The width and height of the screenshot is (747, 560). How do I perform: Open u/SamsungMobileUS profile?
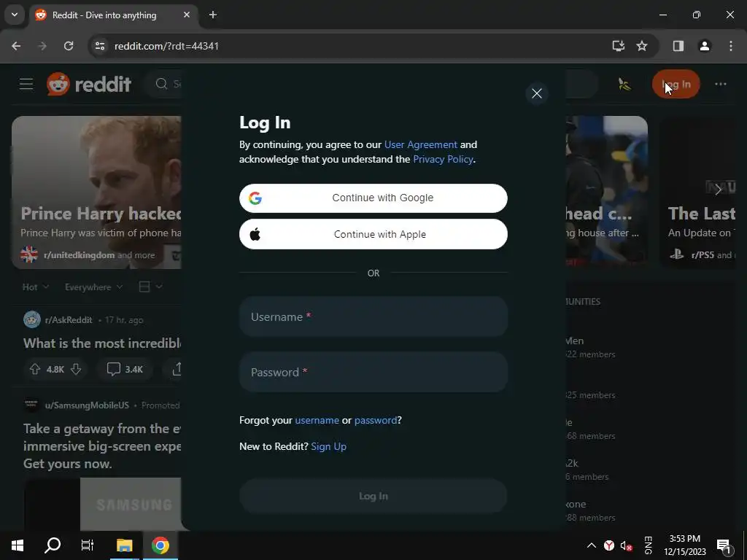87,405
